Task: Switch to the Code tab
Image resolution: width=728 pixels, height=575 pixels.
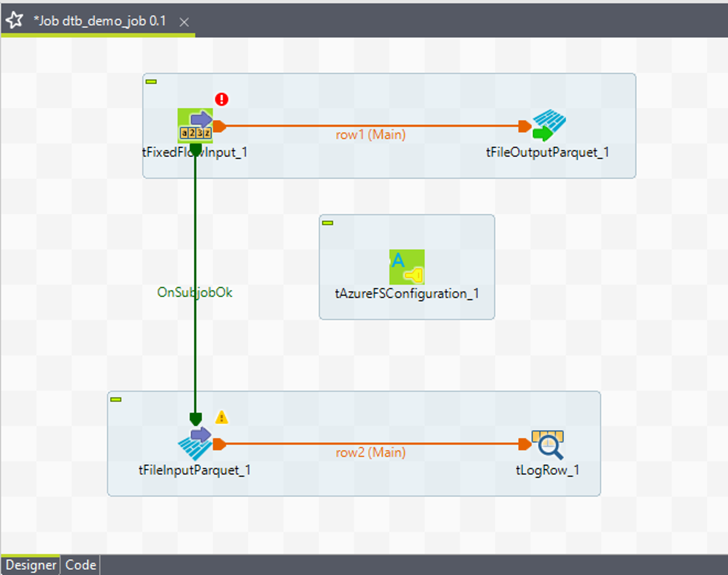Action: pyautogui.click(x=81, y=565)
